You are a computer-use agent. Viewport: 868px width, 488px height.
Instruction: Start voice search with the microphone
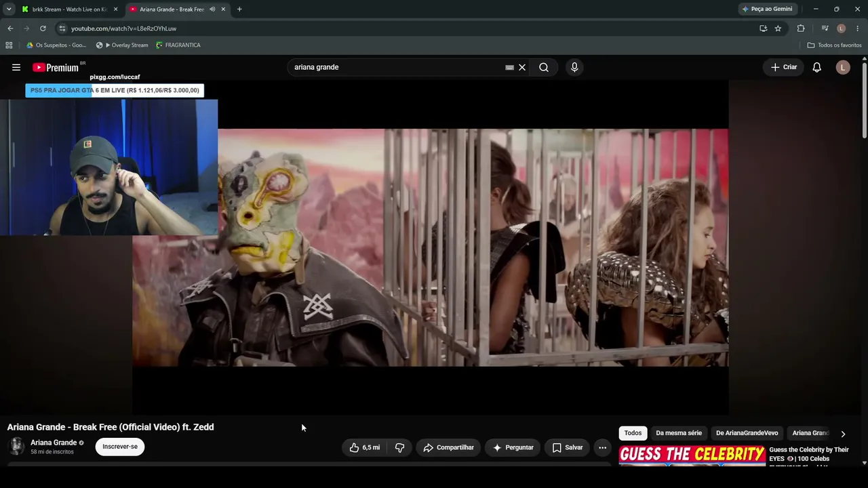[574, 67]
